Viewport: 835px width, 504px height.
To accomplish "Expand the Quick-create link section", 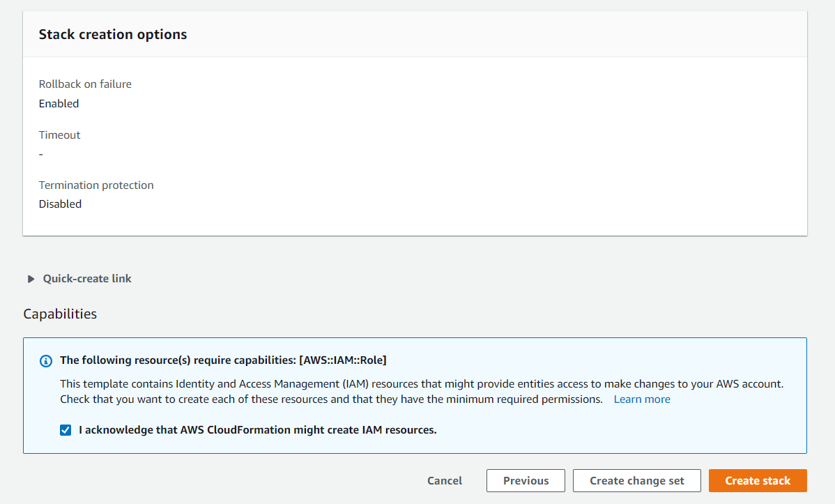I will point(79,279).
